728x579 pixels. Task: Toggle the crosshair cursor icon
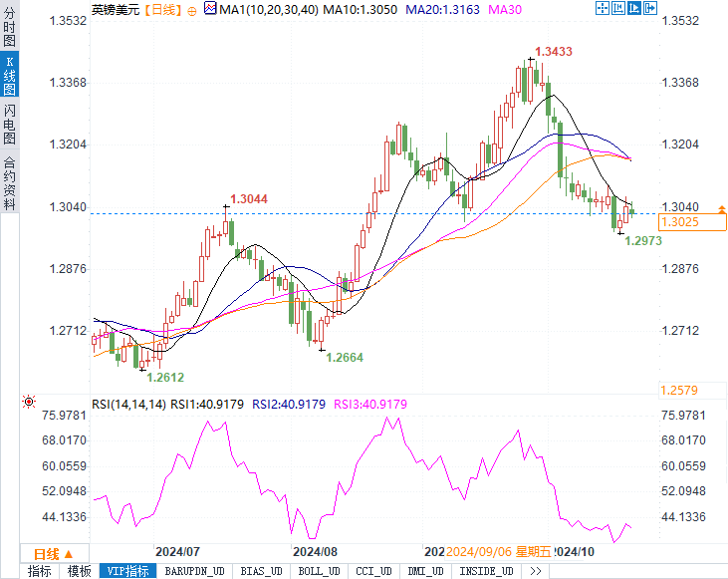pos(603,8)
